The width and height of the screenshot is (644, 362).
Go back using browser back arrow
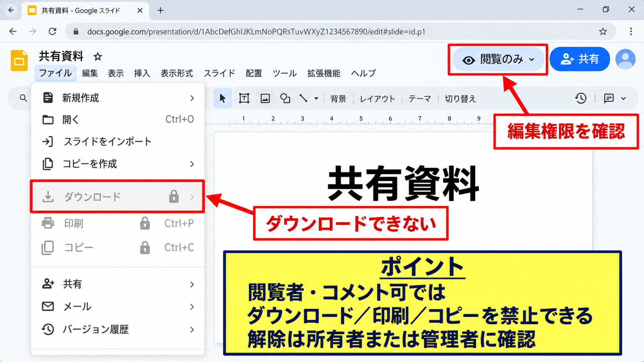click(x=13, y=32)
